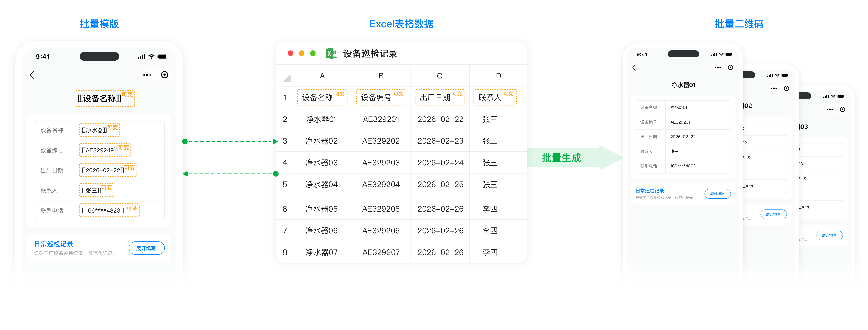Click the select-all corner triangle of the sheet

tap(287, 78)
